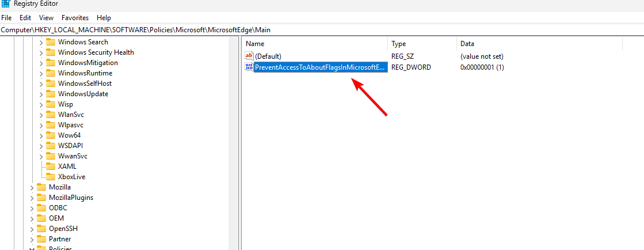Screen dimensions: 644x250
Task: Select the Mozilla folder icon
Action: tap(41, 187)
